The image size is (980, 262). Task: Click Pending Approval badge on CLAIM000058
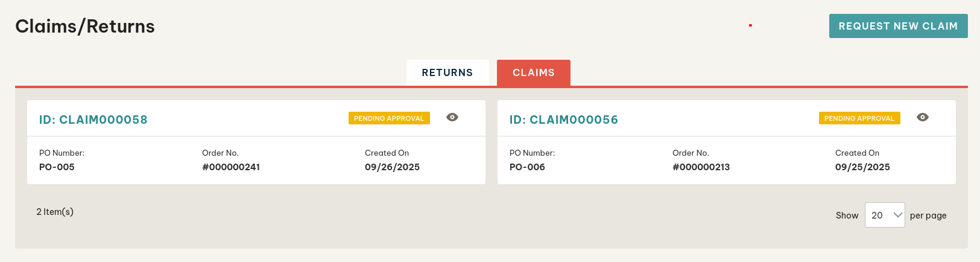coord(389,118)
